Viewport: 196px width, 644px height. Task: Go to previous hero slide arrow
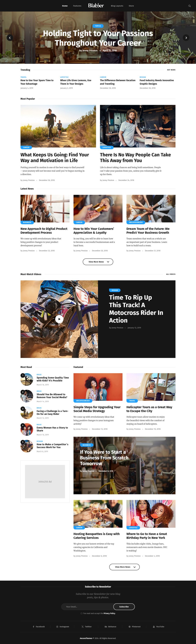10,38
